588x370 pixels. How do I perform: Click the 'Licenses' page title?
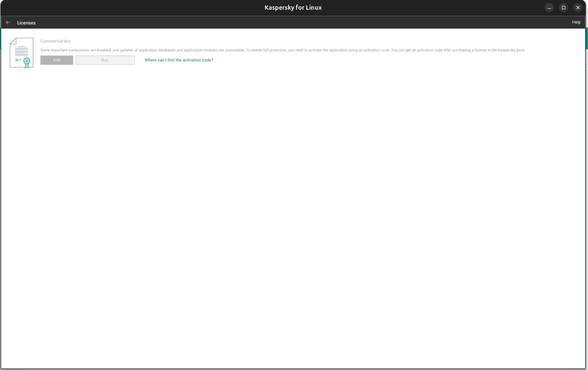pos(26,23)
